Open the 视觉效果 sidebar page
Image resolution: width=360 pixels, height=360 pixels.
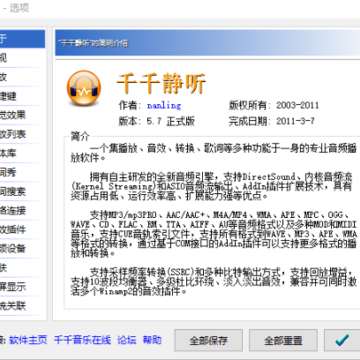(x=22, y=115)
